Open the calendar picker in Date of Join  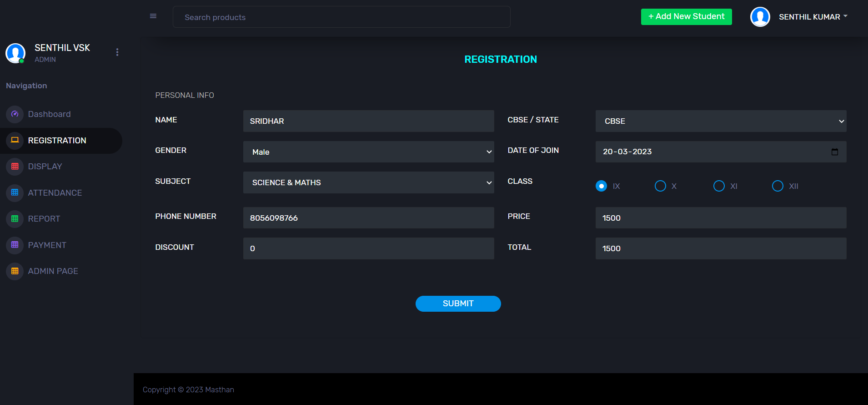pos(834,152)
